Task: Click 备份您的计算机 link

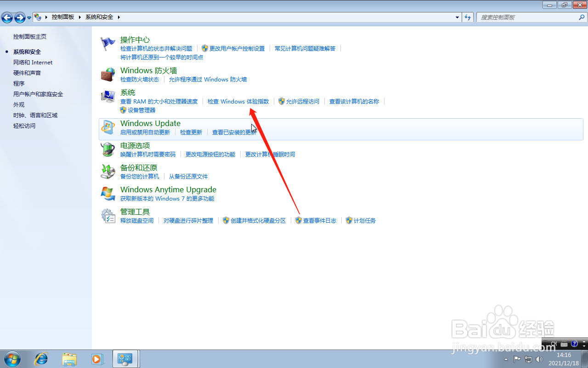Action: coord(140,176)
